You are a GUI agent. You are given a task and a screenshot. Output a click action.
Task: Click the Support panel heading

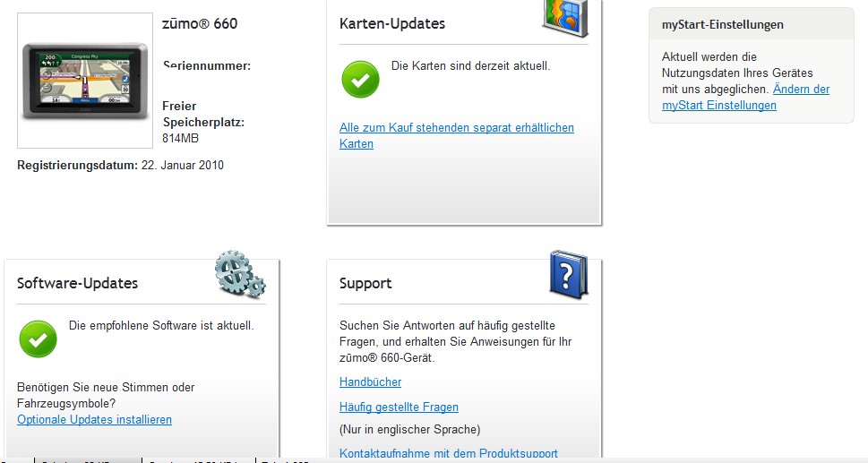365,283
